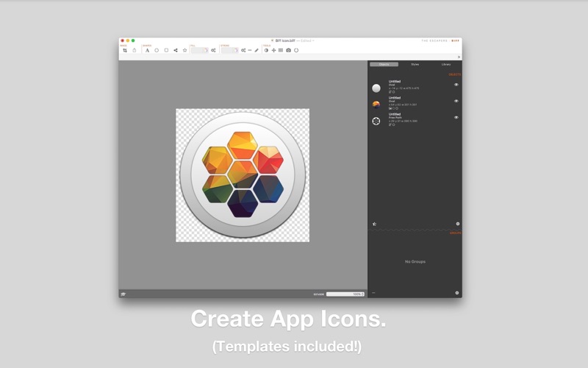Click the camera snapshot tool icon
The image size is (588, 368).
click(x=288, y=50)
